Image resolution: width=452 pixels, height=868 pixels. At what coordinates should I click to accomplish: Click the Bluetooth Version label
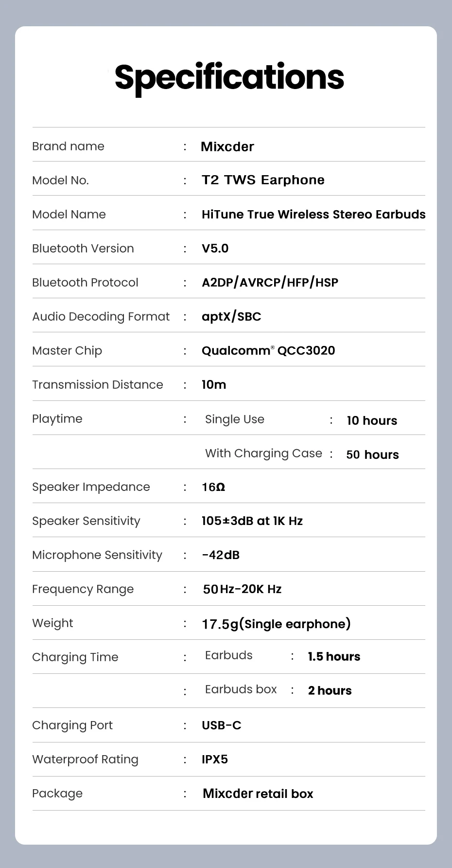click(83, 248)
